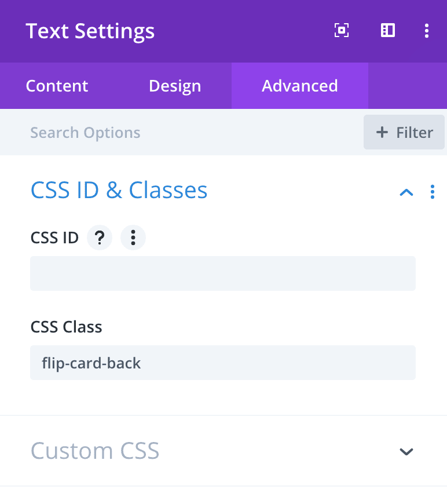This screenshot has height=504, width=447.
Task: Snap settings panel to sidebar icon
Action: (x=388, y=31)
